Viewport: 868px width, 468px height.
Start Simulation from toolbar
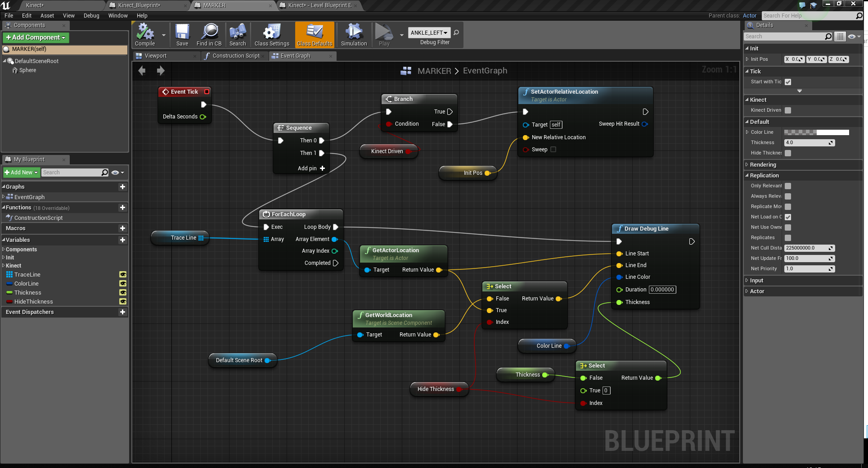point(354,35)
